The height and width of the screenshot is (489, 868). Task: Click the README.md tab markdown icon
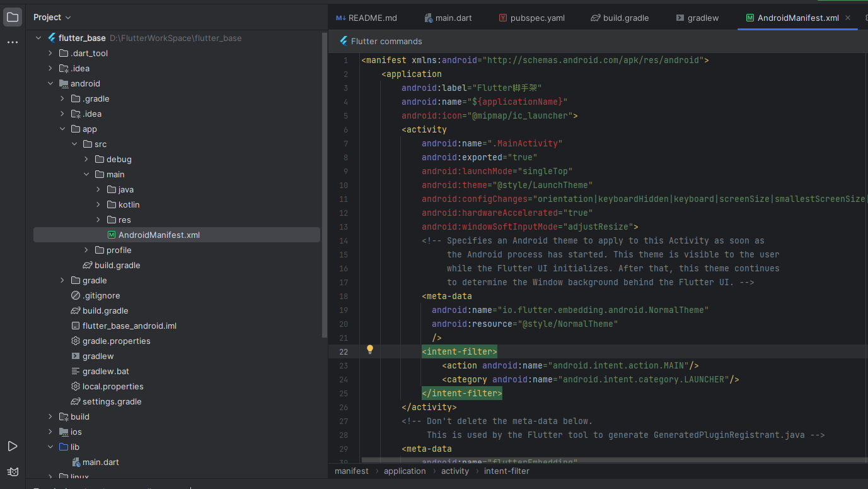341,18
